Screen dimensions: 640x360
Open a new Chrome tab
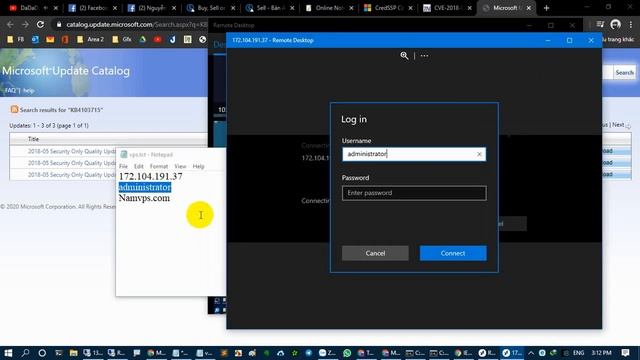click(546, 8)
